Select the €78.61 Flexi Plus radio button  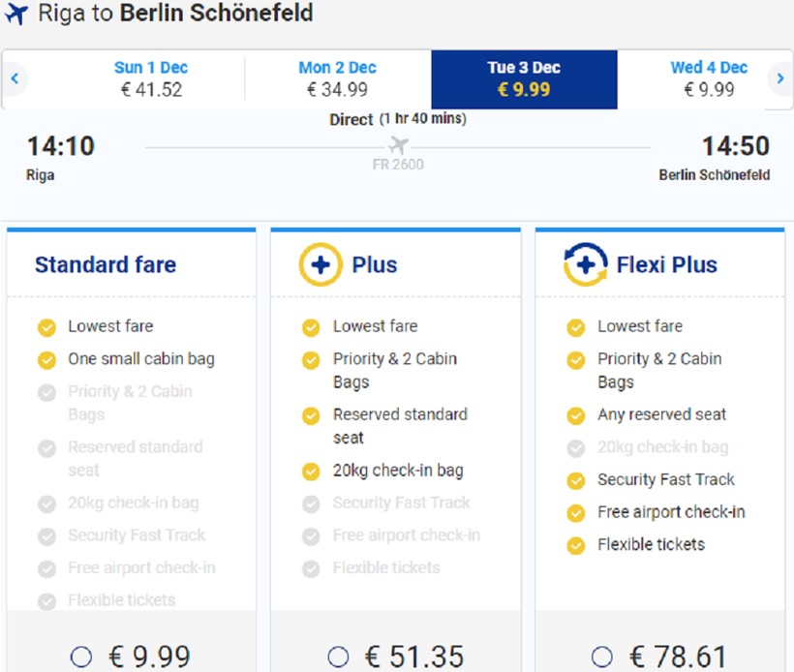[x=602, y=657]
